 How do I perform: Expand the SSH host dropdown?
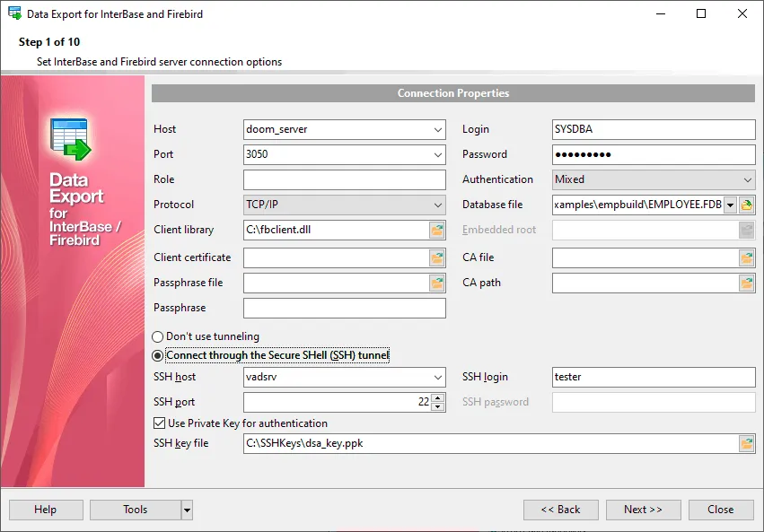click(x=437, y=377)
